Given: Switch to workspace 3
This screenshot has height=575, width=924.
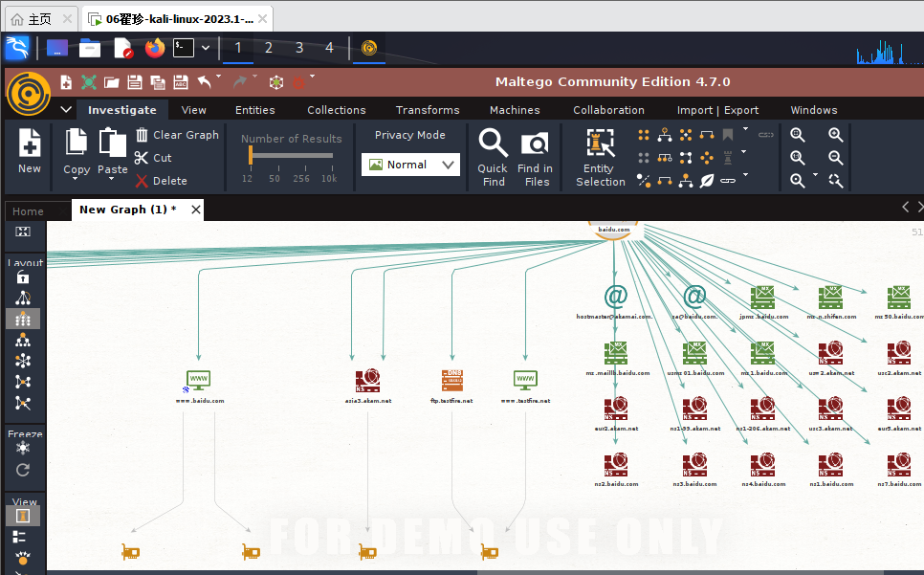Looking at the screenshot, I should 298,48.
